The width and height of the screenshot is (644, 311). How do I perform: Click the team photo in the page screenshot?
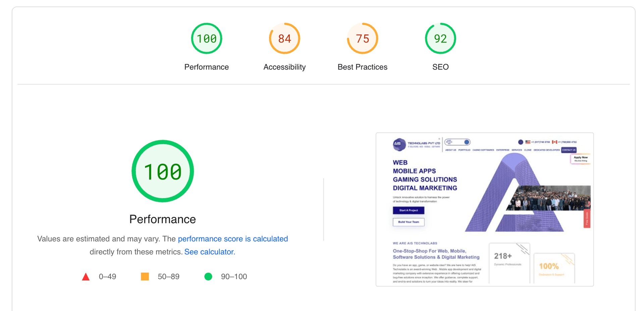click(x=550, y=198)
